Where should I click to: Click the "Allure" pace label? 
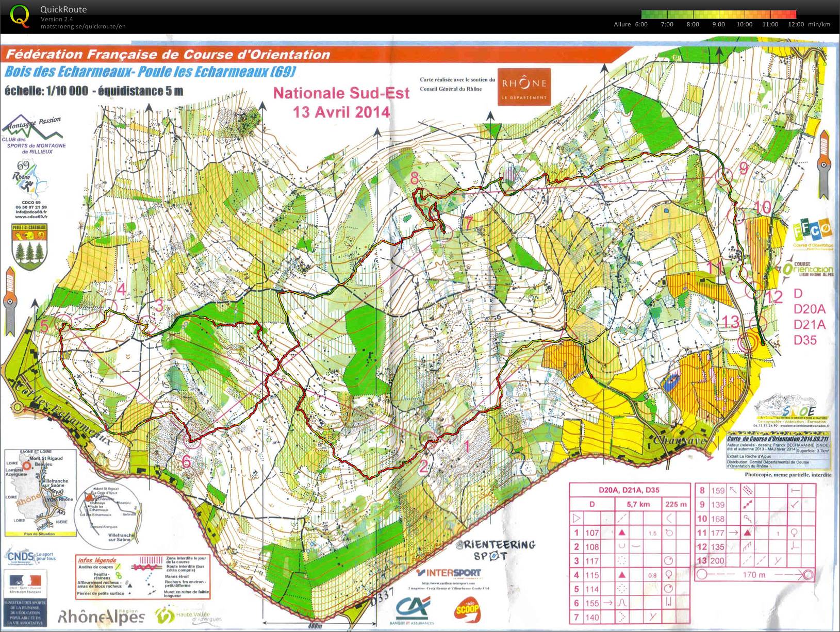622,24
